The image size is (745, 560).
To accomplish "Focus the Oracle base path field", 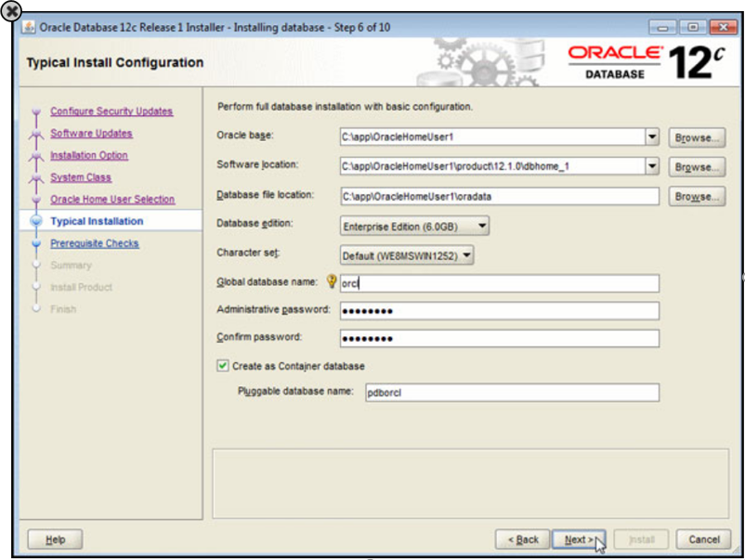I will click(x=492, y=137).
